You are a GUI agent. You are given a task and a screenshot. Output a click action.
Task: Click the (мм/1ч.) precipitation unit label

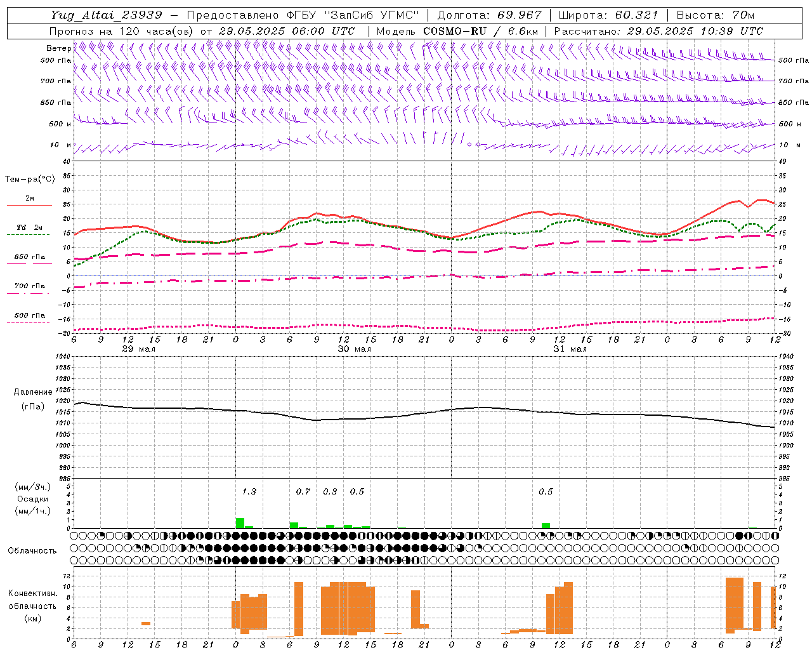pos(33,511)
